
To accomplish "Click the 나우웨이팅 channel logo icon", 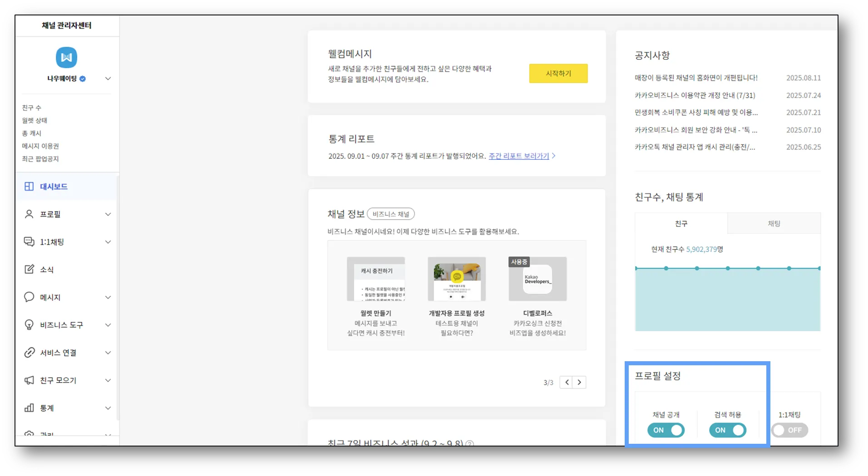I will pos(66,57).
